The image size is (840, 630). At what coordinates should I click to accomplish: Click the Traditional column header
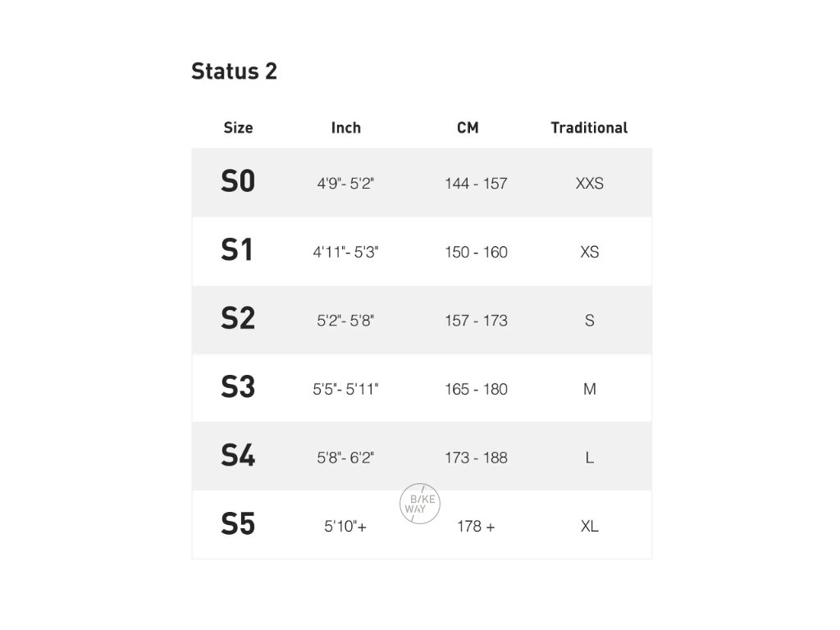[x=589, y=128]
